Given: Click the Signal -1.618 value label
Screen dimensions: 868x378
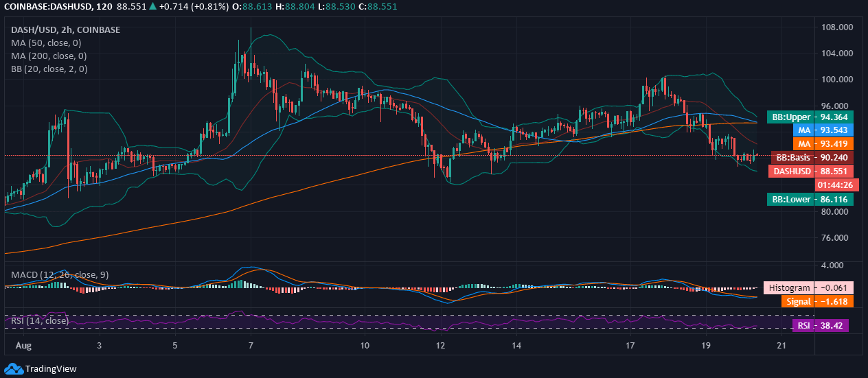Looking at the screenshot, I should pos(817,301).
